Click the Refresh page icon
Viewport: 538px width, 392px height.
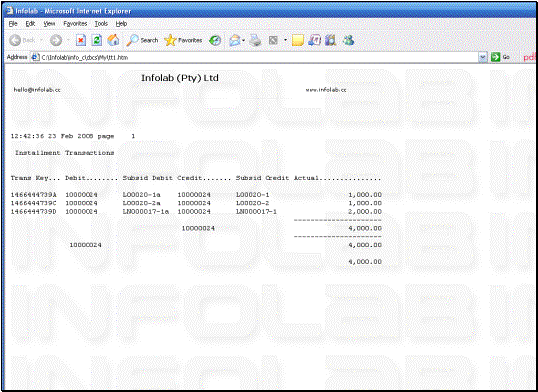(97, 41)
